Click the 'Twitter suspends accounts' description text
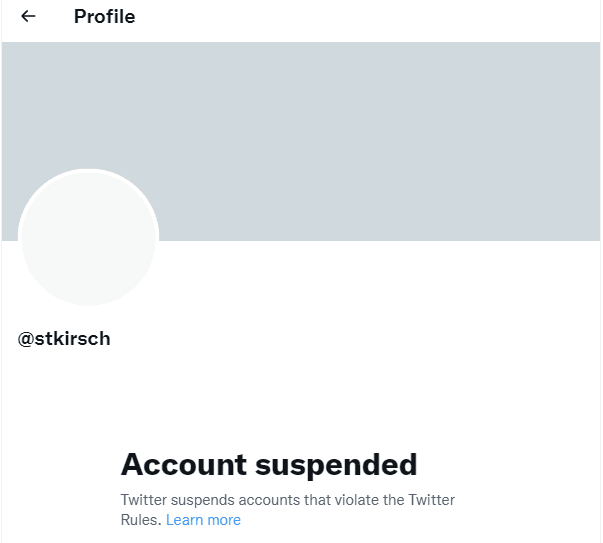 (x=287, y=499)
